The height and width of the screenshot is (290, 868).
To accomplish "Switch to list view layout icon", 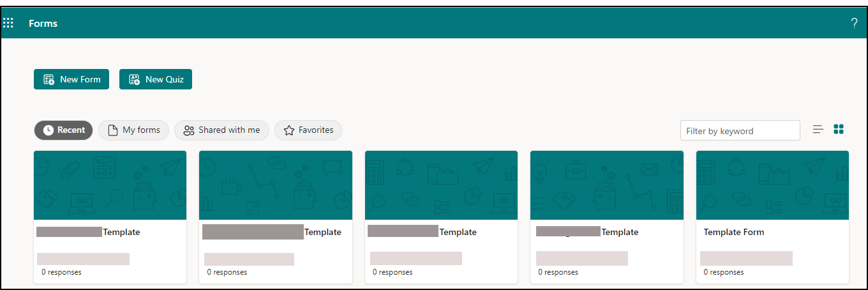I will (x=818, y=129).
